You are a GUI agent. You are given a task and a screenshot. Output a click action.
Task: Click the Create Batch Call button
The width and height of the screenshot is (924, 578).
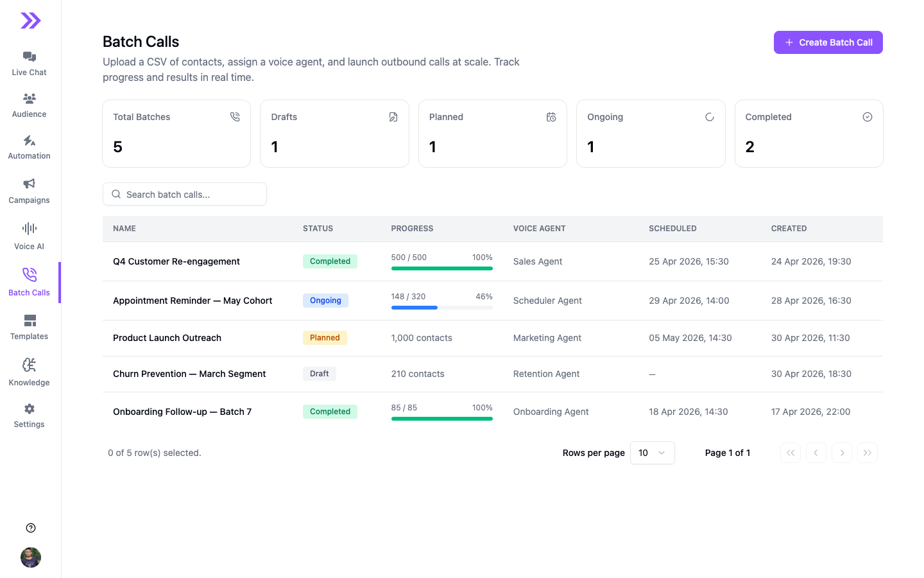[828, 42]
